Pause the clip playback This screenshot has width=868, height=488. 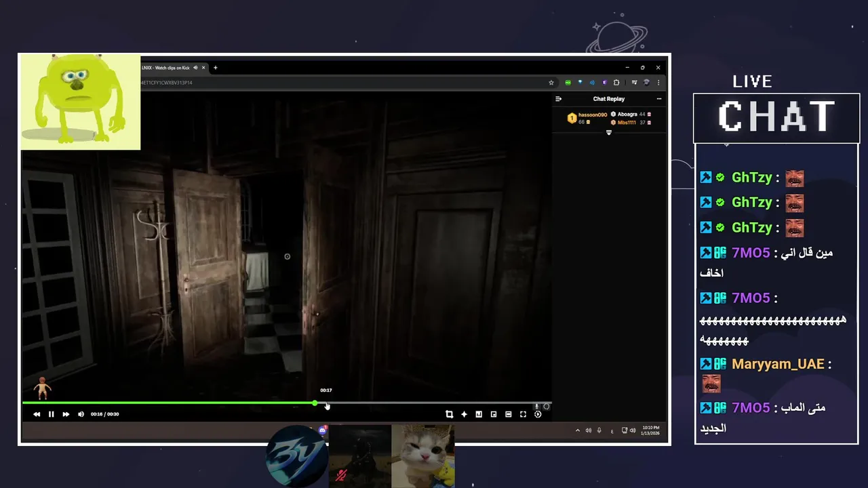[x=51, y=414]
